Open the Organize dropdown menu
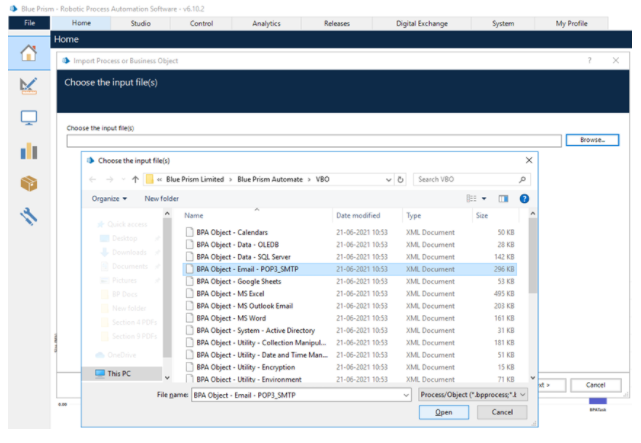Screen dimensions: 641x443 109,199
